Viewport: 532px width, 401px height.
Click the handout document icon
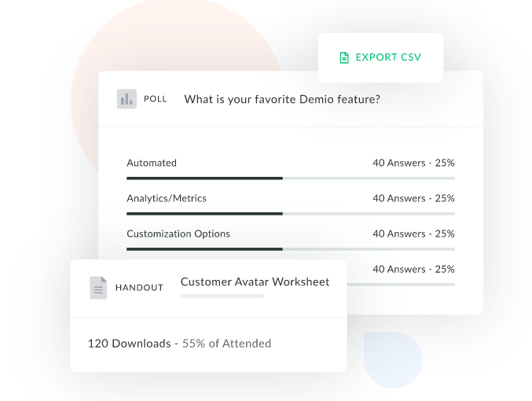coord(98,287)
